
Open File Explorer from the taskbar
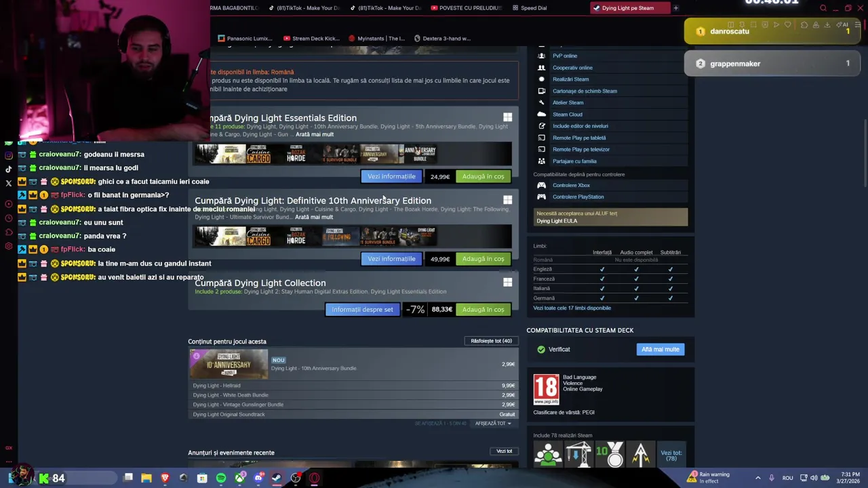pos(146,478)
